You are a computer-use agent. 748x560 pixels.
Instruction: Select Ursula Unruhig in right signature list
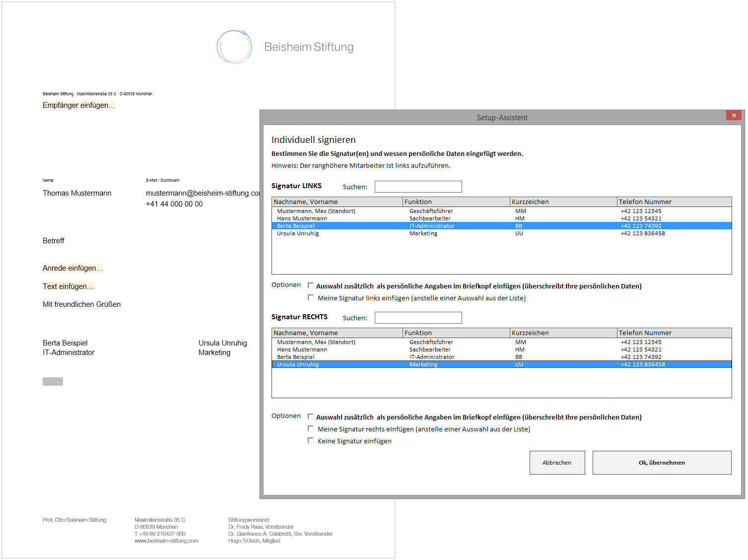(x=501, y=364)
